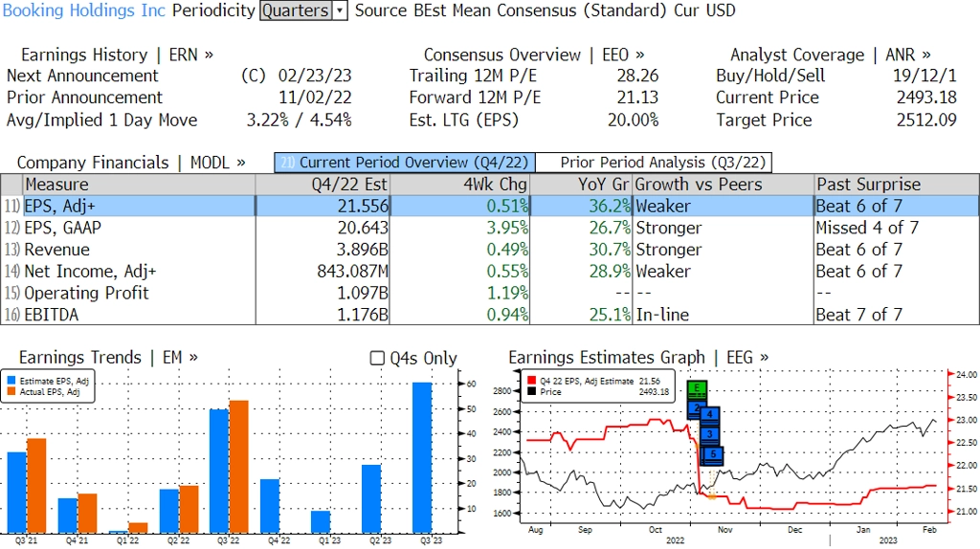Select the EPS, GAAP row
980x549 pixels.
point(490,228)
